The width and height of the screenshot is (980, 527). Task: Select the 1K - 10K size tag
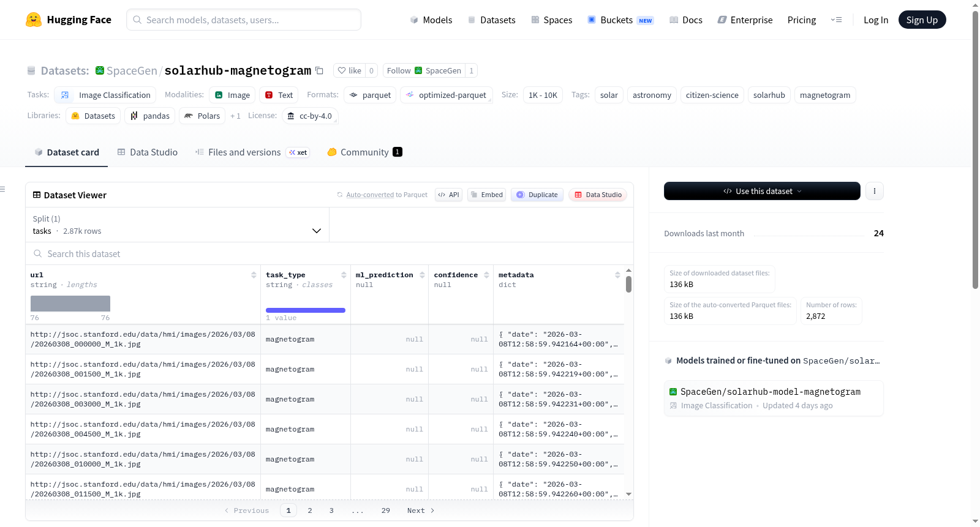coord(543,95)
